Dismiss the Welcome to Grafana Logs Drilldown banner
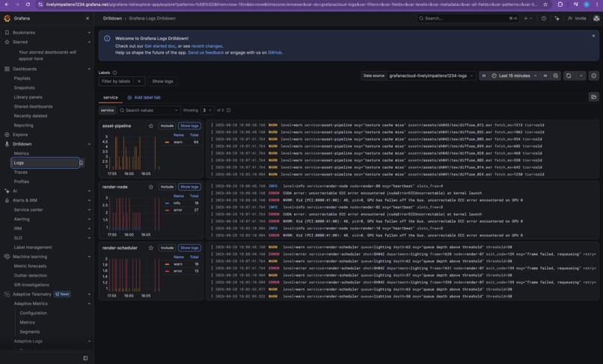The image size is (603, 364). pyautogui.click(x=593, y=36)
